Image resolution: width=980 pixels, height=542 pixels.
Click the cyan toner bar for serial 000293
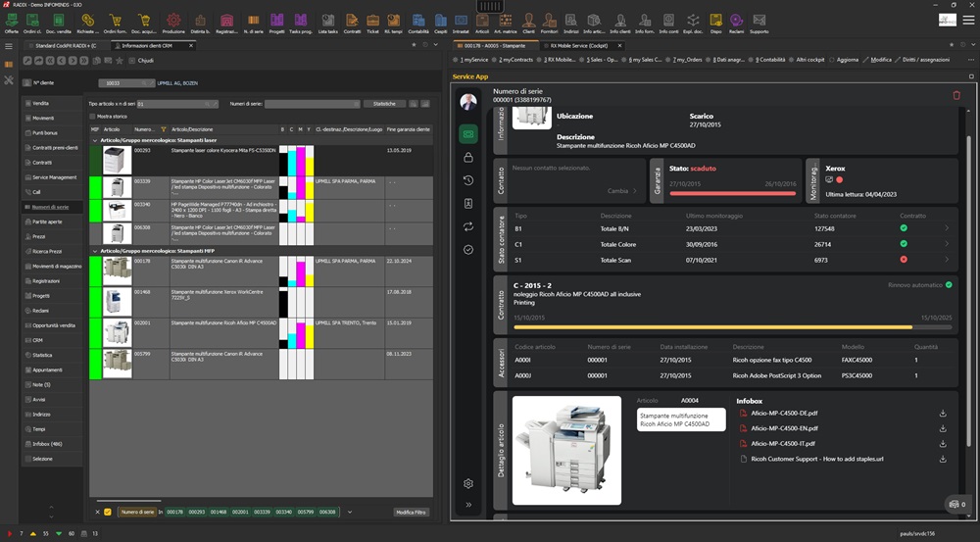(292, 161)
